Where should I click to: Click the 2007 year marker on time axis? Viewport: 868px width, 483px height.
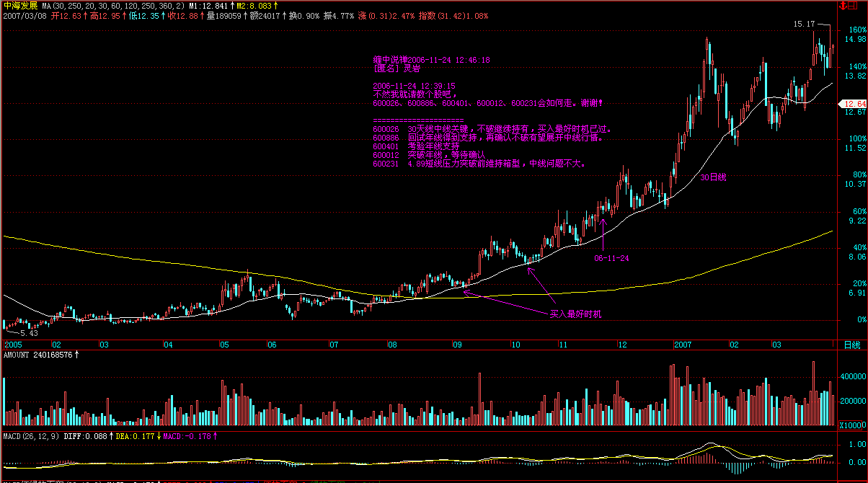[684, 345]
